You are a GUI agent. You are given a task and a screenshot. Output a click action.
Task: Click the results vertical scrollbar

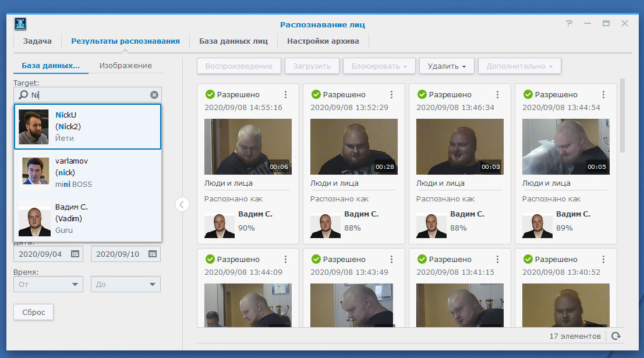(x=622, y=116)
